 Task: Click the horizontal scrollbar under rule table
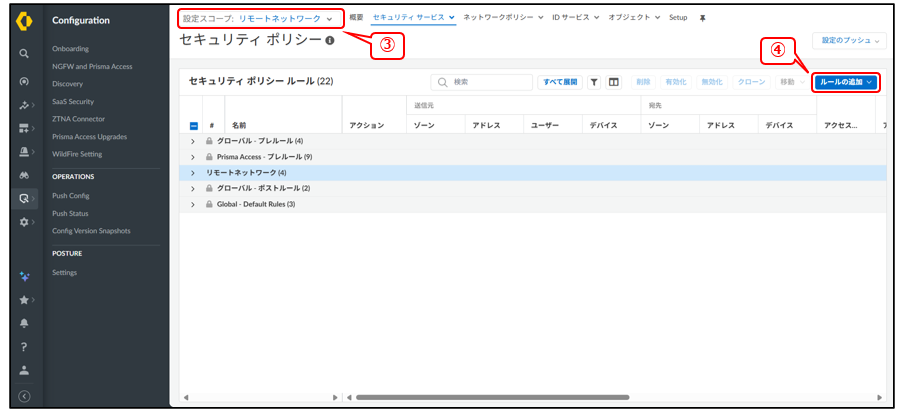pyautogui.click(x=492, y=397)
